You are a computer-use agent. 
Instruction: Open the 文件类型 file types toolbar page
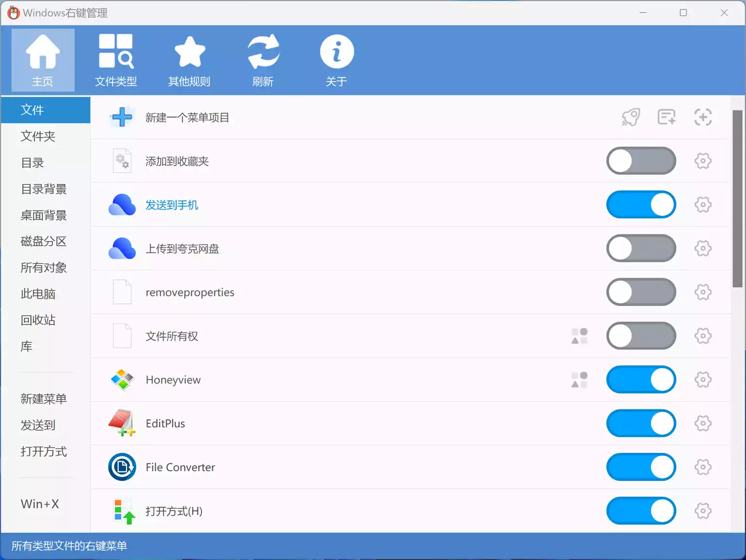coord(116,60)
